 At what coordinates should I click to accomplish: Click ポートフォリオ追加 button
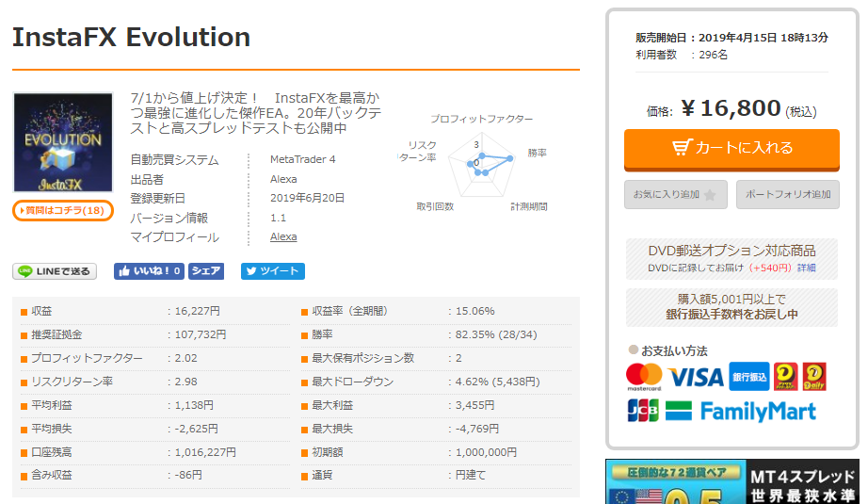pyautogui.click(x=787, y=194)
